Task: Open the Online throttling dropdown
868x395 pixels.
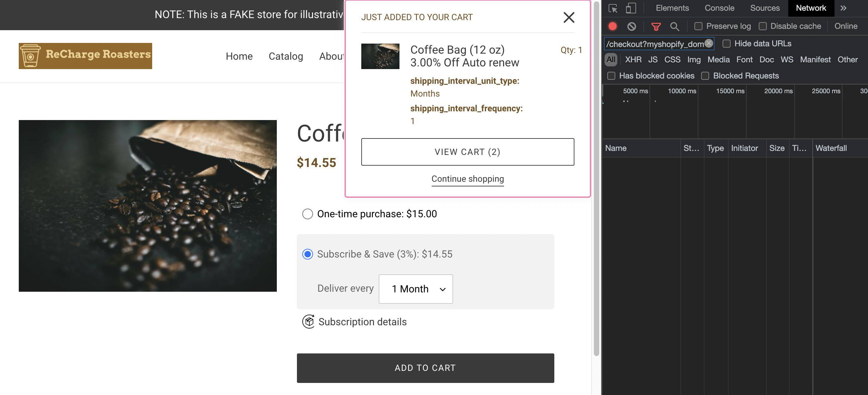Action: (846, 26)
